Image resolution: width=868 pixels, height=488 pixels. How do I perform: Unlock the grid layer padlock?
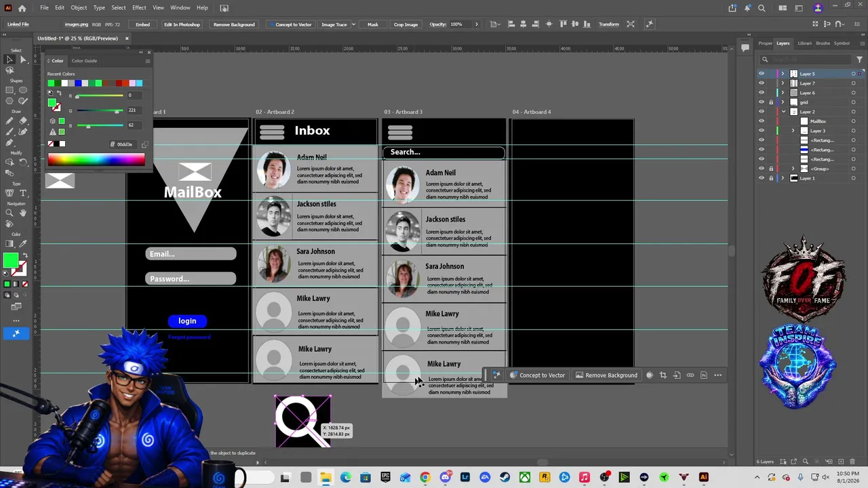[x=771, y=102]
